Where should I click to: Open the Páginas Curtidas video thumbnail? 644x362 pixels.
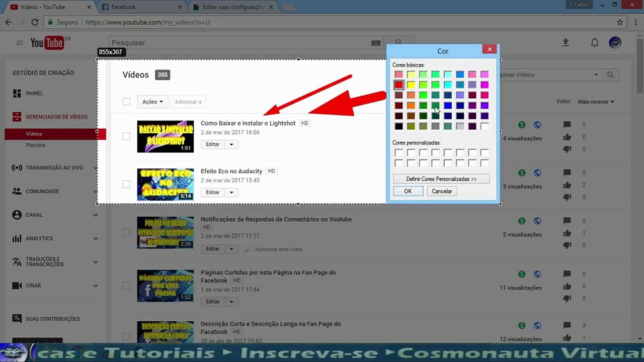coord(166,286)
